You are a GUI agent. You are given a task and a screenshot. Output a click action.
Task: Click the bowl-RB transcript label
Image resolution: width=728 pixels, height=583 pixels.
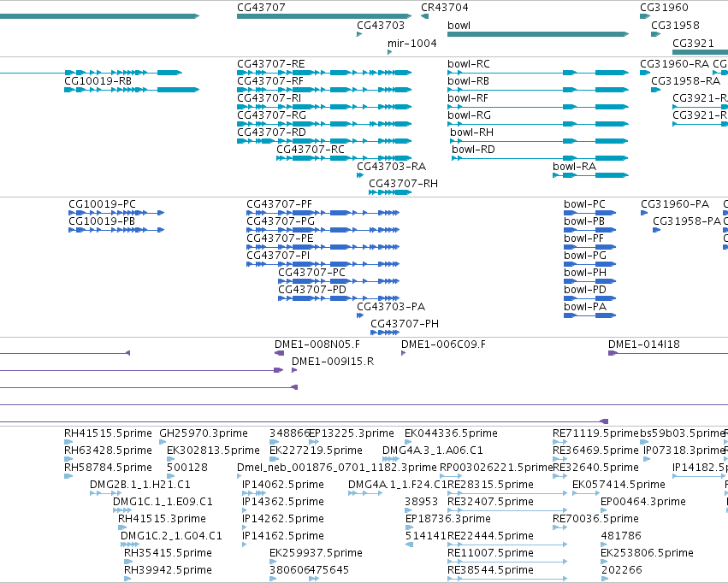(x=468, y=81)
